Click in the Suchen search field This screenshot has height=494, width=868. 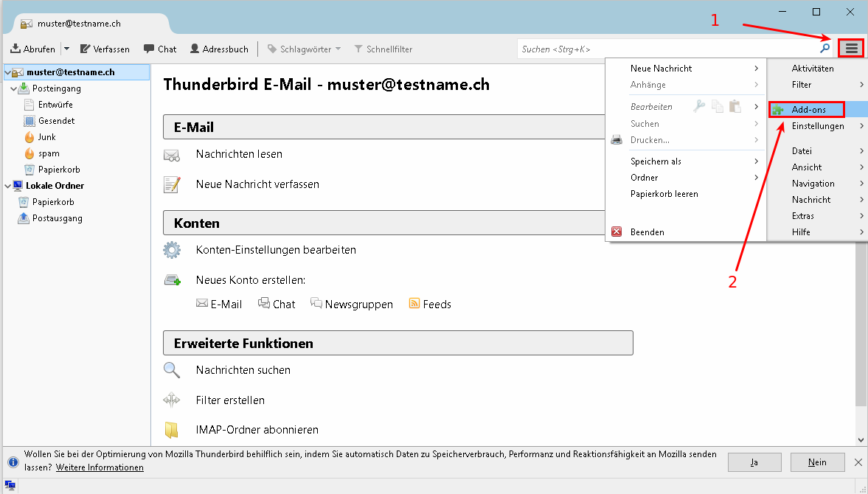(667, 49)
